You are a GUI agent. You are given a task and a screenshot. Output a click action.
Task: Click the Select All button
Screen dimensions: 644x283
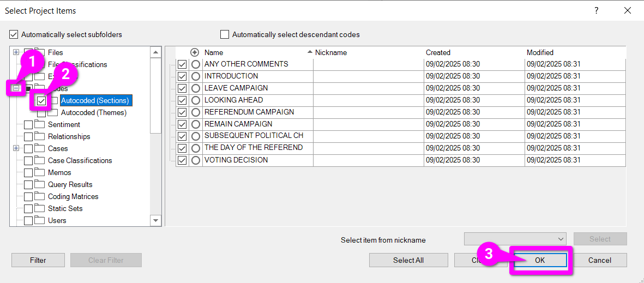tap(408, 260)
